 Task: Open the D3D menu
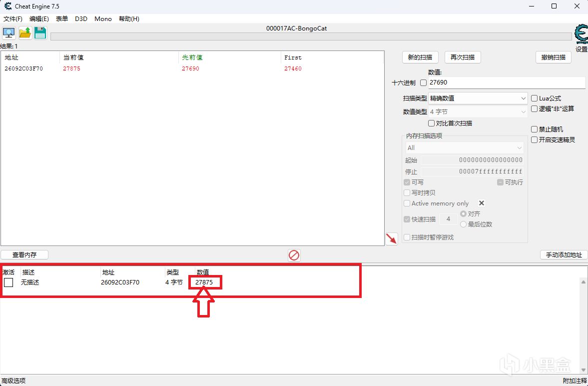81,19
